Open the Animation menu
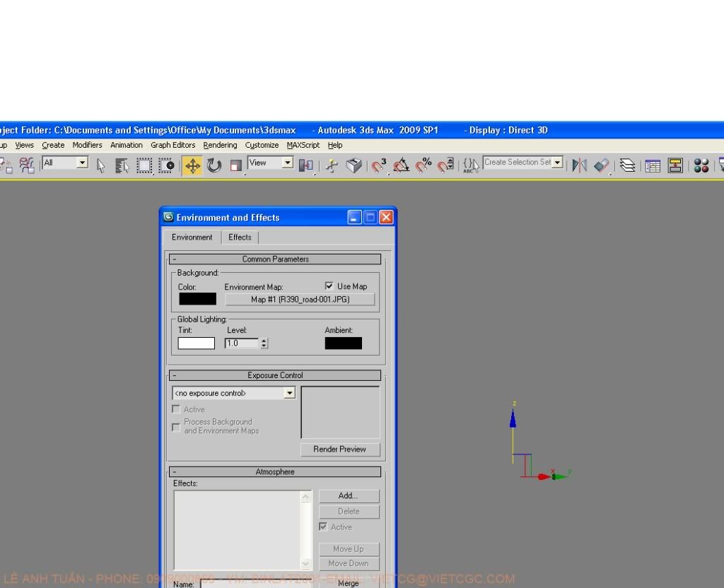This screenshot has height=588, width=724. (x=127, y=145)
